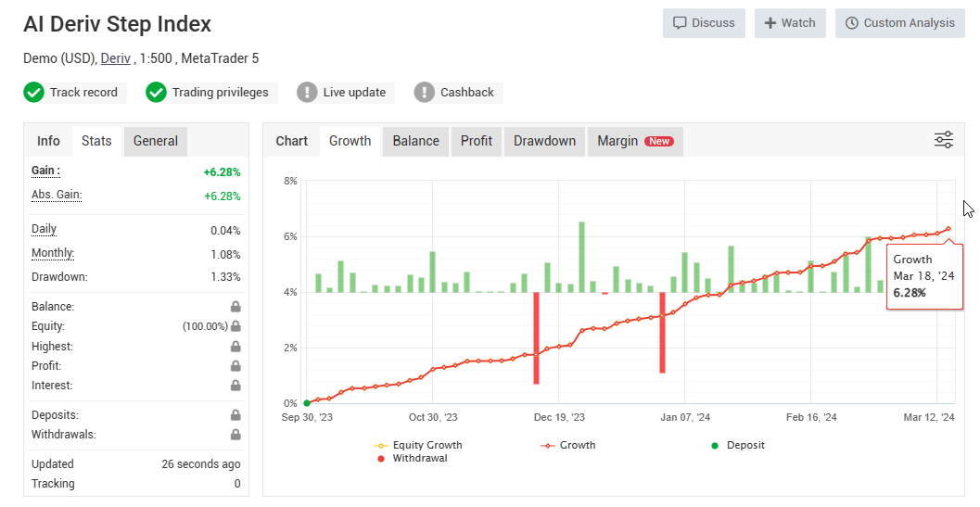Image resolution: width=980 pixels, height=507 pixels.
Task: Click the Trading privileges checkmark icon
Action: tap(157, 93)
